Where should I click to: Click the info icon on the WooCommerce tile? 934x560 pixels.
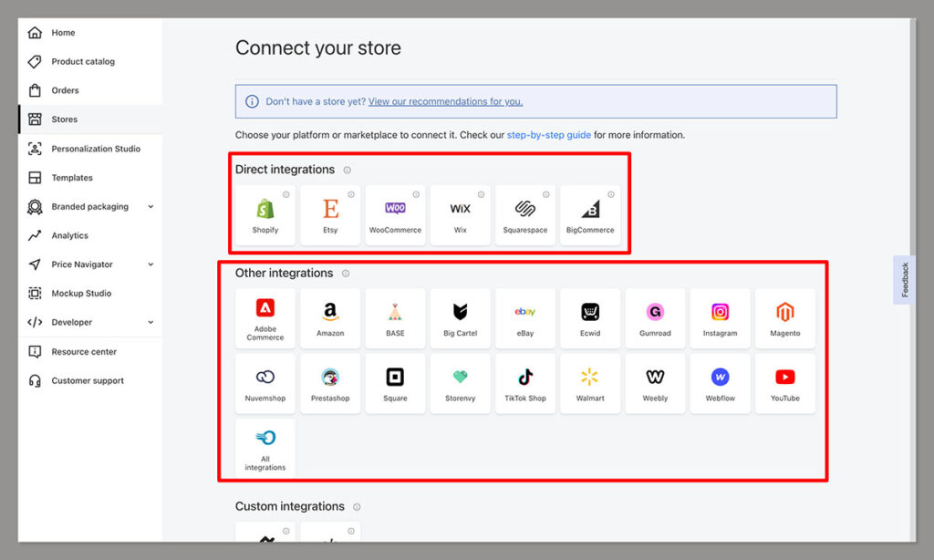click(416, 195)
